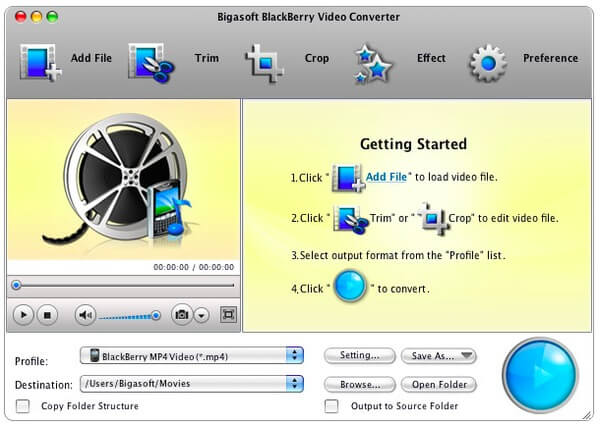Click the BlackBerry phone icon in Profile field
This screenshot has height=425, width=600.
pyautogui.click(x=94, y=355)
